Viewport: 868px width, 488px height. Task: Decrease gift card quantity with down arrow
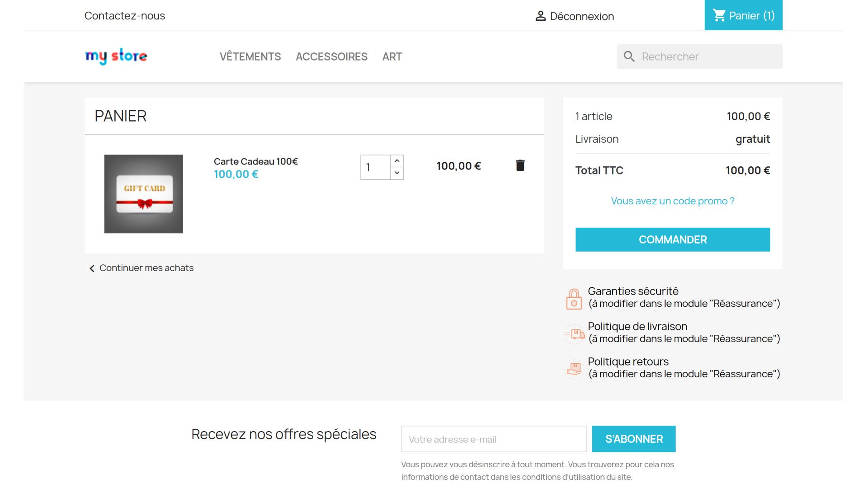pos(397,173)
